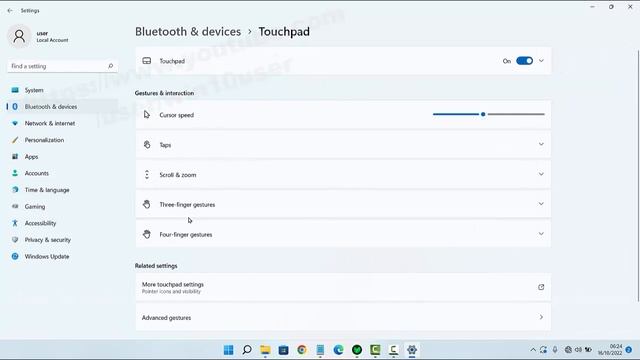Open the green round app on taskbar

pyautogui.click(x=357, y=350)
